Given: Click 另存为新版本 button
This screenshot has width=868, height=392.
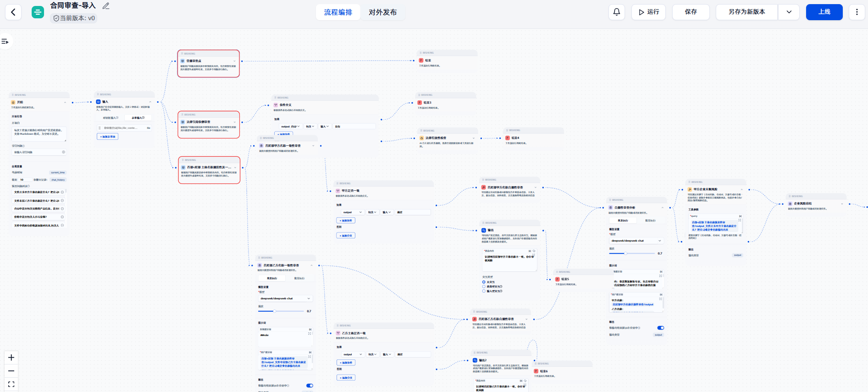Looking at the screenshot, I should pyautogui.click(x=747, y=12).
